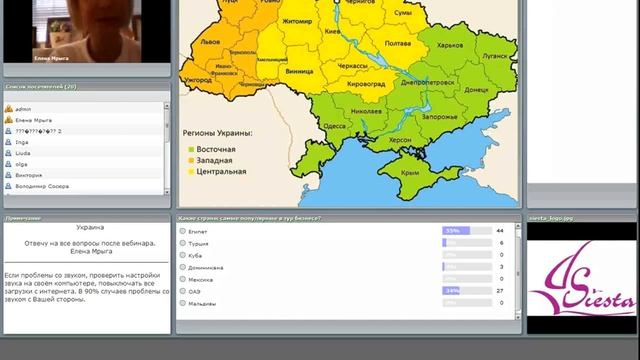640x360 pixels.
Task: Click Винница on the map
Action: [299, 71]
